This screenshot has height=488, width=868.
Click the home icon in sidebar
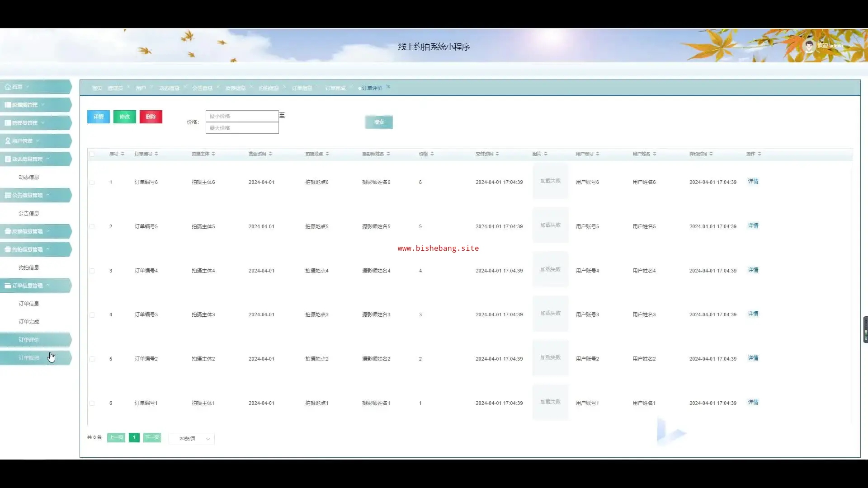click(8, 87)
